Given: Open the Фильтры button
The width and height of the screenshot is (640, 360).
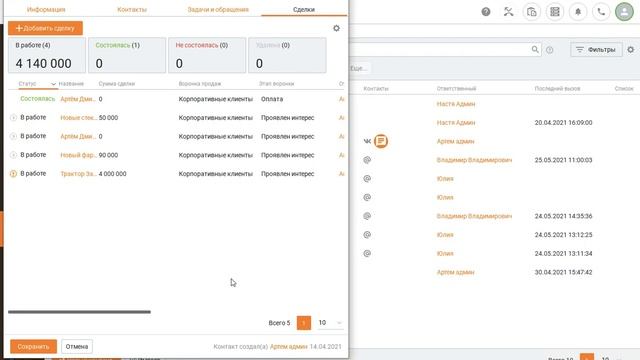Looking at the screenshot, I should pyautogui.click(x=596, y=49).
